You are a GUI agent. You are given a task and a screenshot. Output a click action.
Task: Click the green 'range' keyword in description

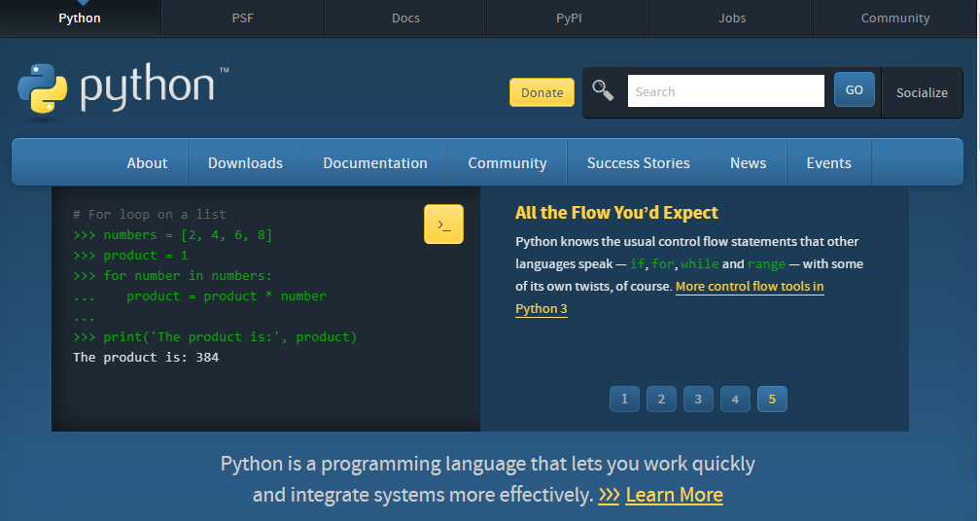766,263
